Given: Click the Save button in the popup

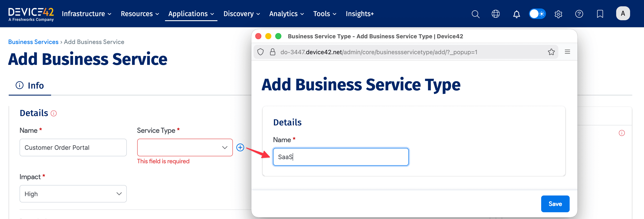Looking at the screenshot, I should [x=555, y=204].
